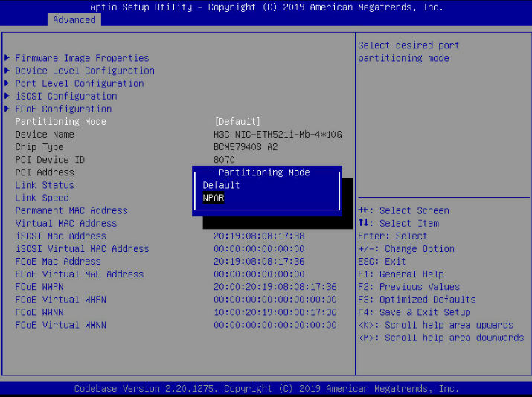Viewport: 532px width, 397px height.
Task: Click the [Default] partitioning mode value
Action: point(237,121)
